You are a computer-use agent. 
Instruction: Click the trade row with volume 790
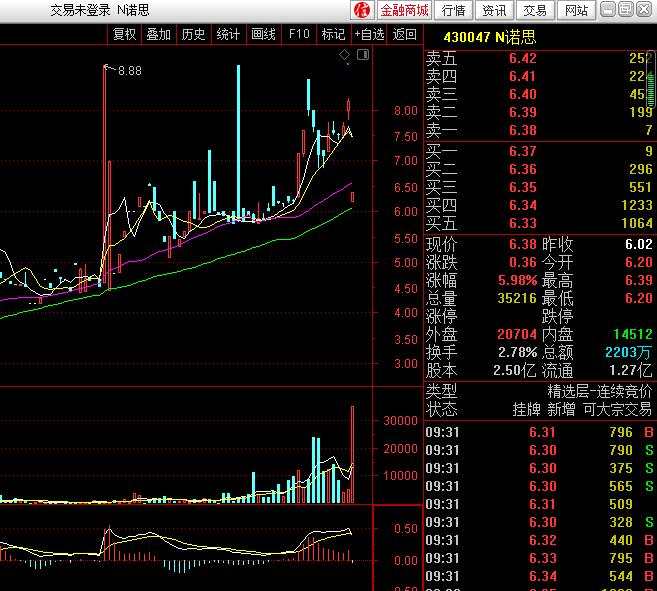coord(540,450)
